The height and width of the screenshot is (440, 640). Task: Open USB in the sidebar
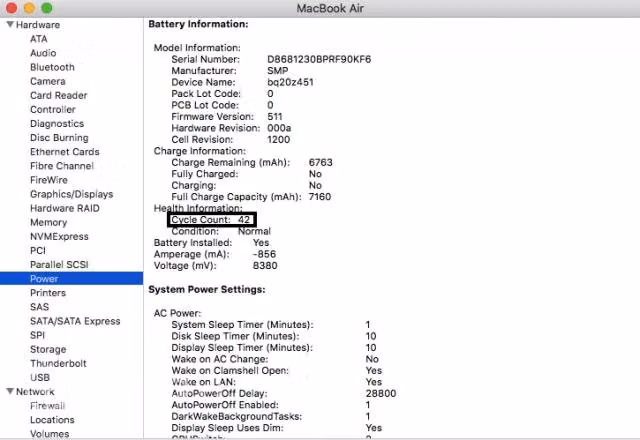40,378
